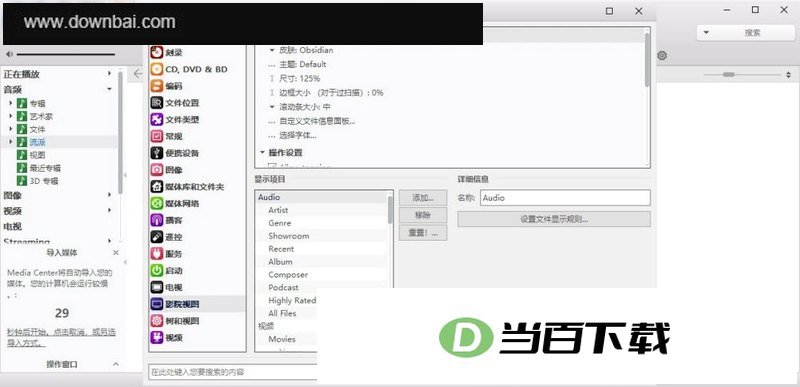This screenshot has width=800, height=387.
Task: Expand the sidebar 视频 section arrow
Action: coord(109,211)
